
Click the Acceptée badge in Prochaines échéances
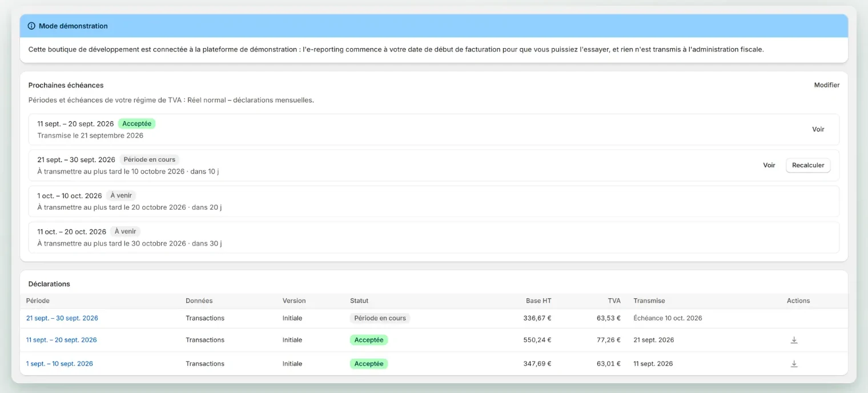(x=136, y=123)
